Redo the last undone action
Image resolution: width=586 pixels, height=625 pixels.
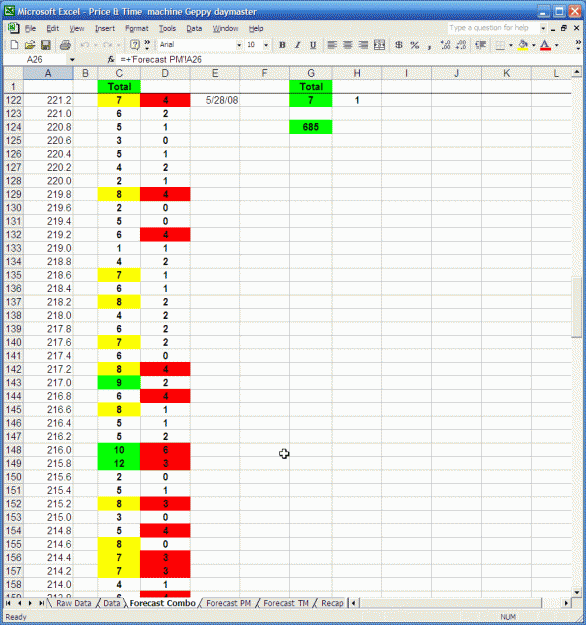coord(108,45)
